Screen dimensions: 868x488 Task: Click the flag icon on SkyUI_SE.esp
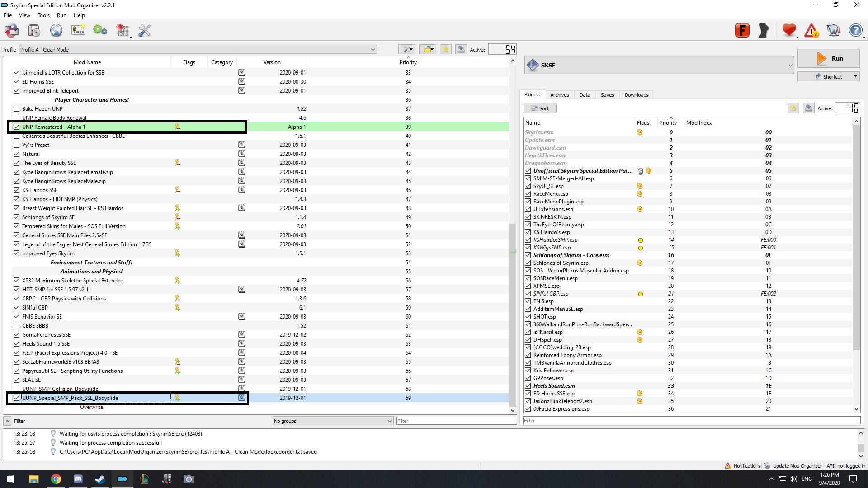640,186
